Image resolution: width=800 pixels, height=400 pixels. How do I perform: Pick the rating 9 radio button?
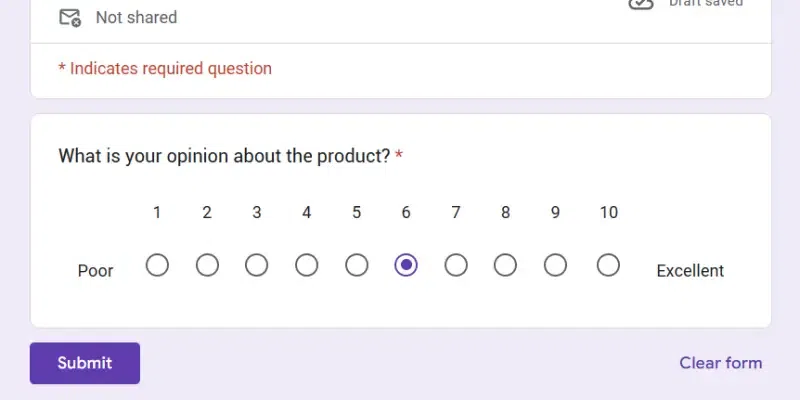point(555,265)
